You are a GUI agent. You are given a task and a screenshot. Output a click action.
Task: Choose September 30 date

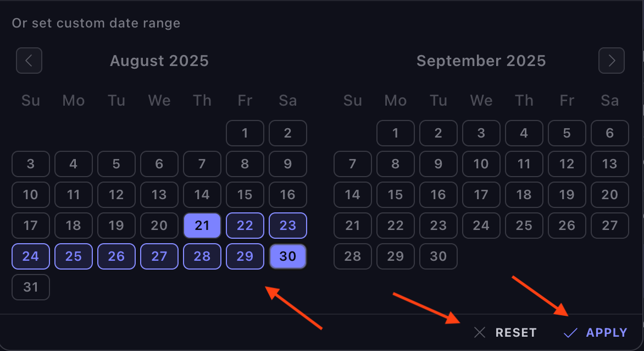438,256
